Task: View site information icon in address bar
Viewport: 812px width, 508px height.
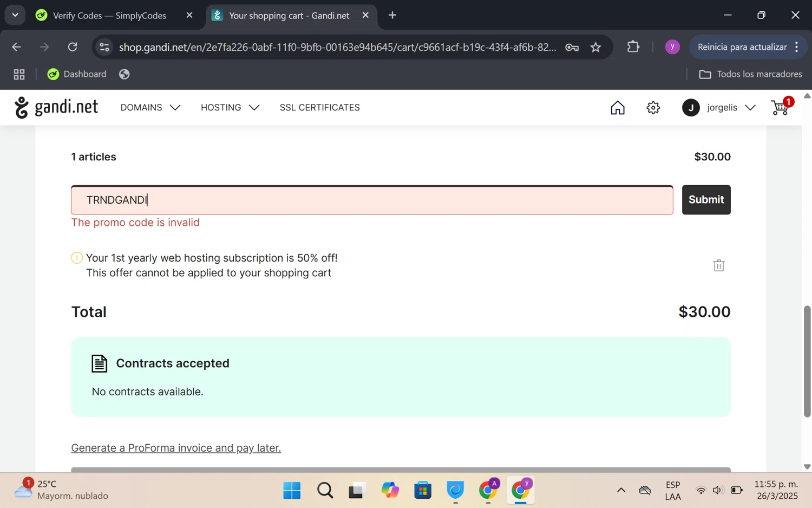Action: [x=104, y=47]
